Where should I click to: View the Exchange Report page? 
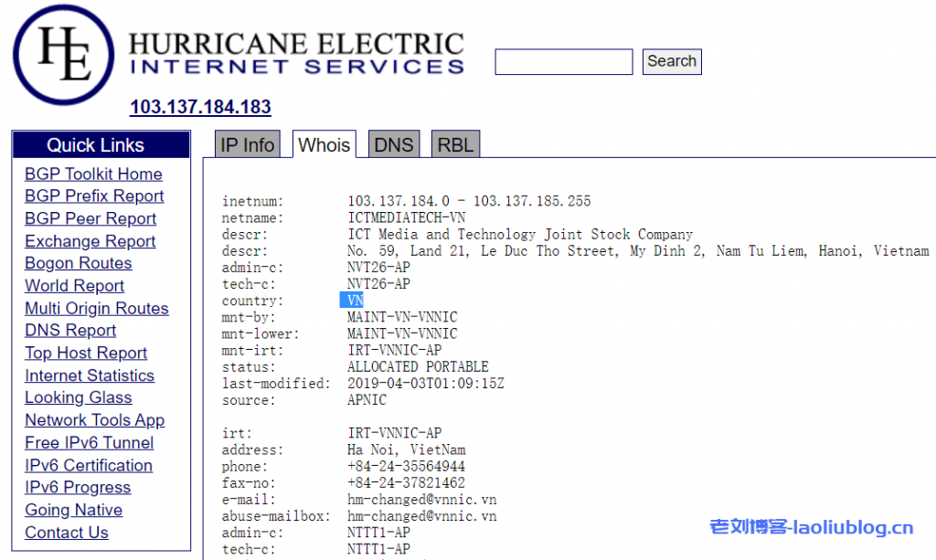90,241
